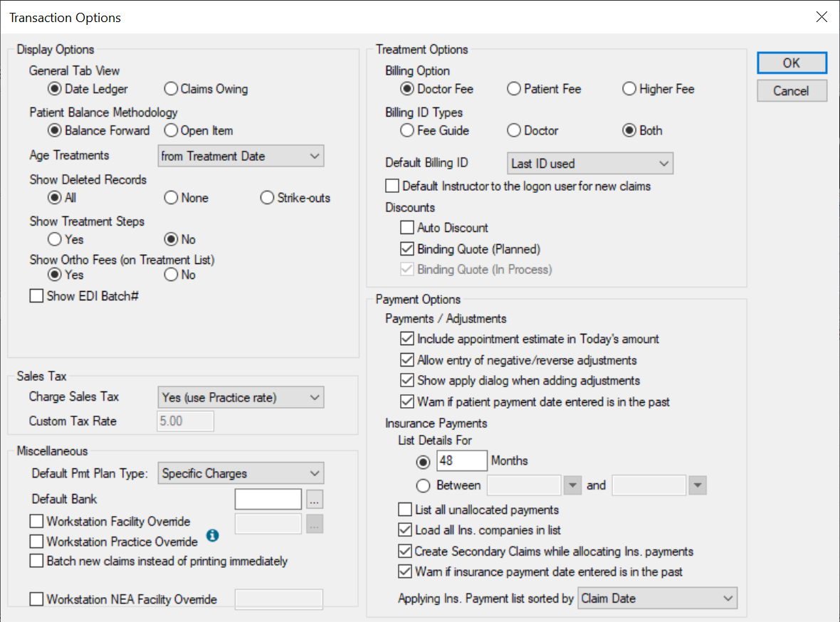Open the Age Treatments dropdown
The image size is (840, 622).
241,157
